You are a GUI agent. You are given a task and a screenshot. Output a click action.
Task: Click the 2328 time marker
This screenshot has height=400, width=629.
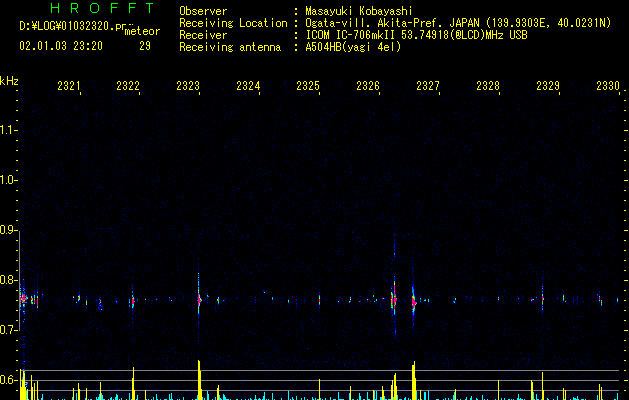click(488, 85)
